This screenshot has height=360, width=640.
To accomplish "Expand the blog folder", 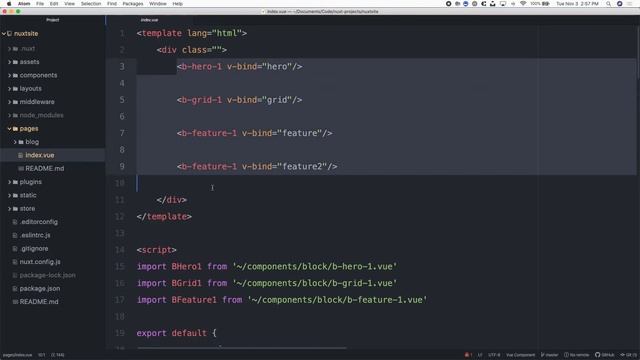I will 15,142.
